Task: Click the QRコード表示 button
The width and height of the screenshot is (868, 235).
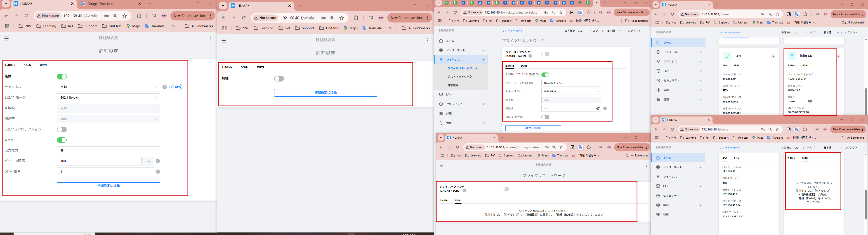Action: coord(533,128)
